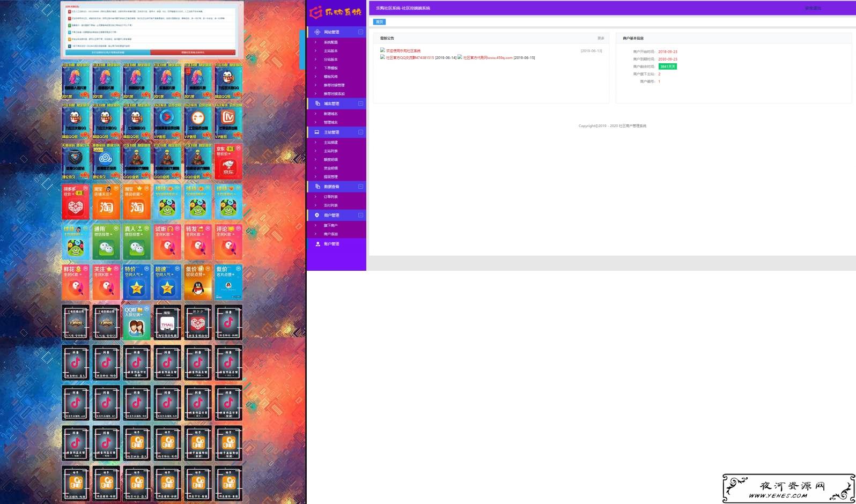The width and height of the screenshot is (856, 504).
Task: Open the 拼多多 砍价 tile
Action: click(x=75, y=202)
